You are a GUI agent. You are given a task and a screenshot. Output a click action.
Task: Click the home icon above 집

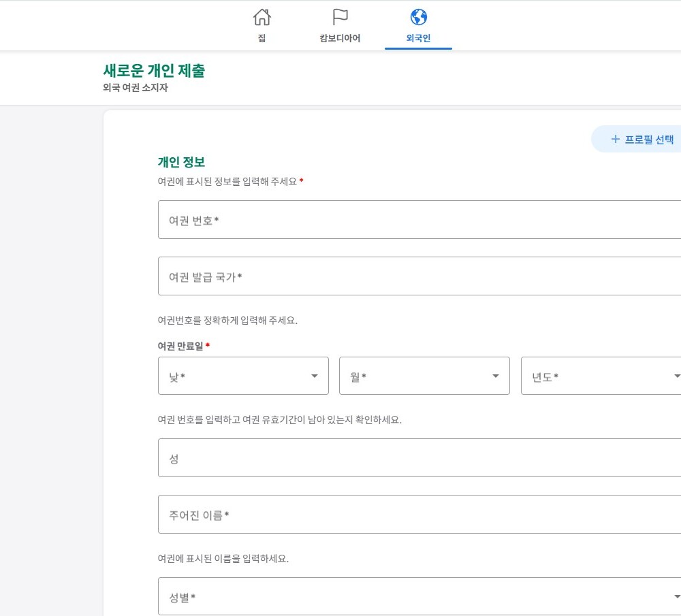point(262,17)
